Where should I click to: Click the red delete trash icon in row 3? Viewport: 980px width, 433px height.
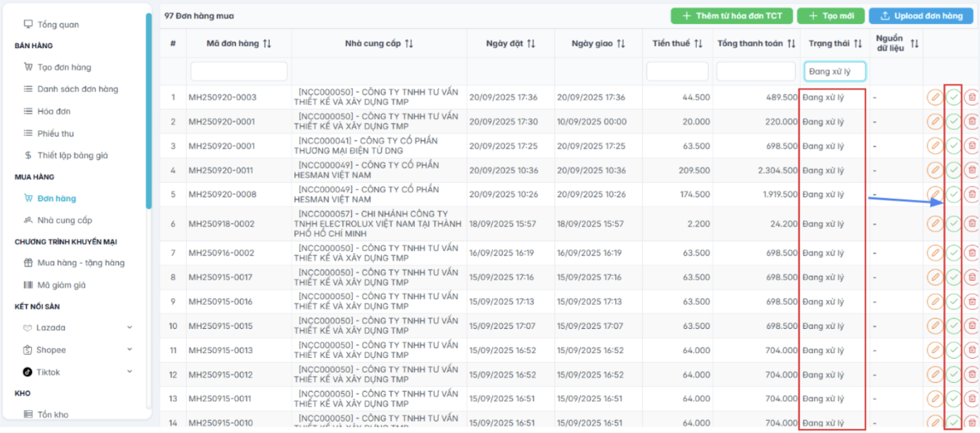coord(972,146)
